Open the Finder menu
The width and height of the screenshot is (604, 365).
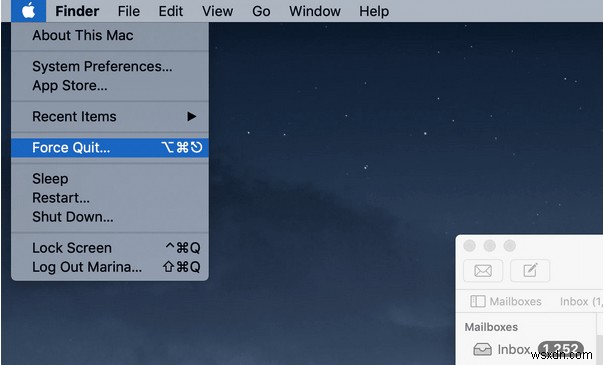click(77, 11)
